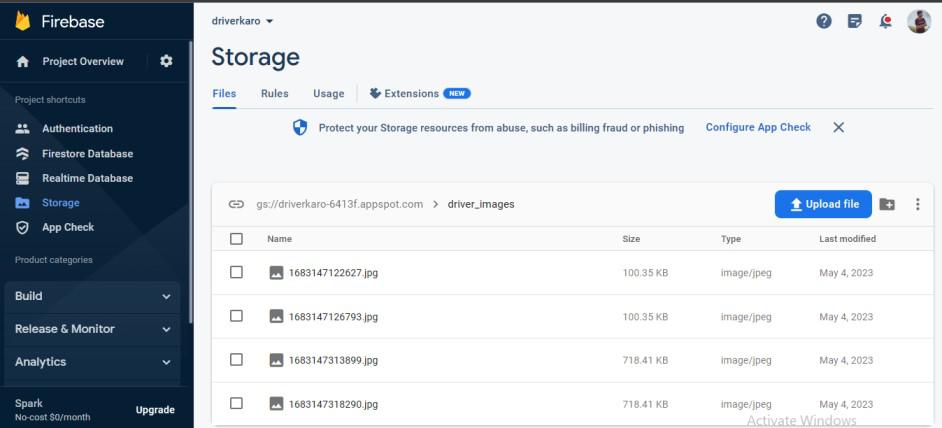Screen dimensions: 942x428
Task: Open the docs/release notes icon
Action: pos(855,21)
